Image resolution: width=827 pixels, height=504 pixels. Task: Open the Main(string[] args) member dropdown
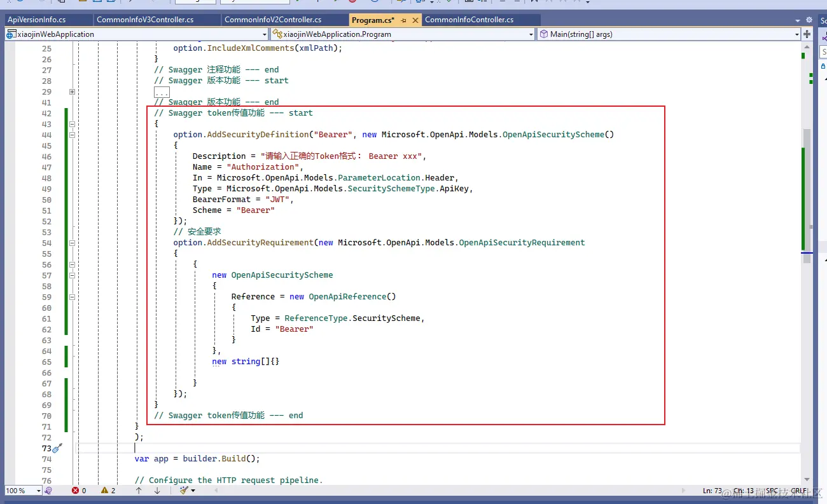669,34
